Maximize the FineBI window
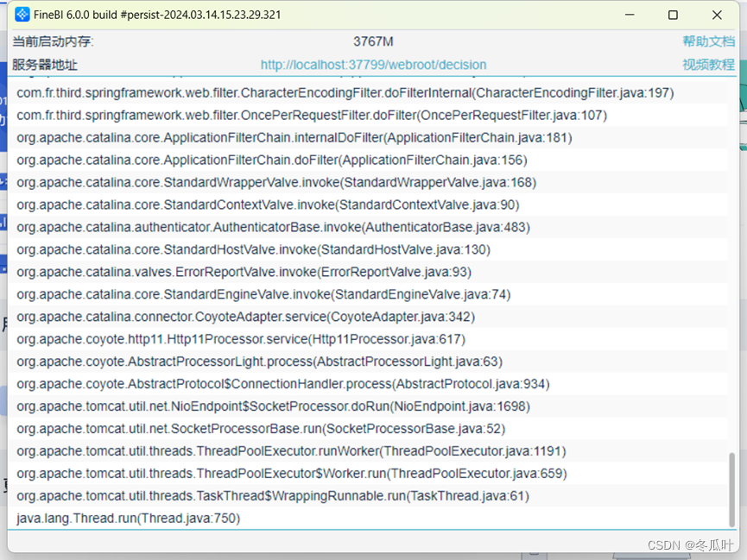 point(673,15)
